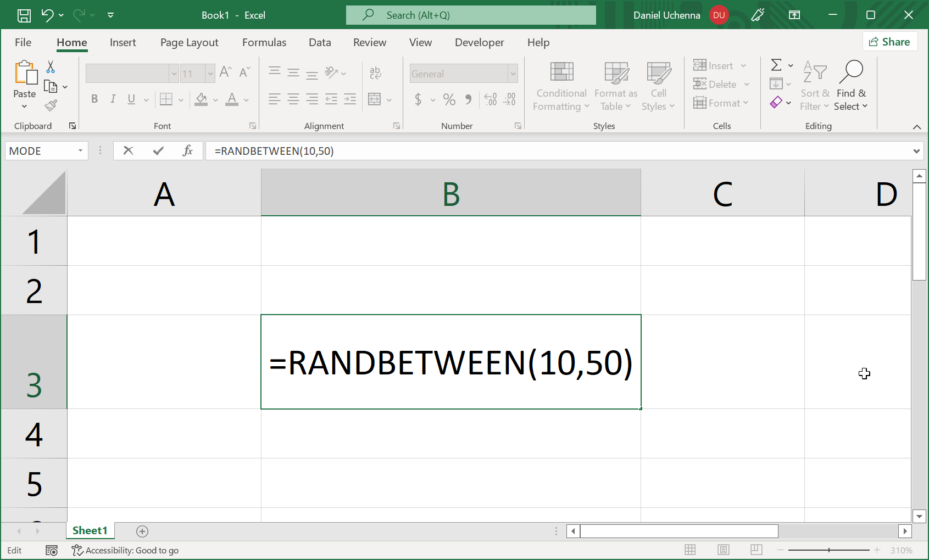Select the Bold formatting icon
The height and width of the screenshot is (560, 929).
[x=94, y=99]
